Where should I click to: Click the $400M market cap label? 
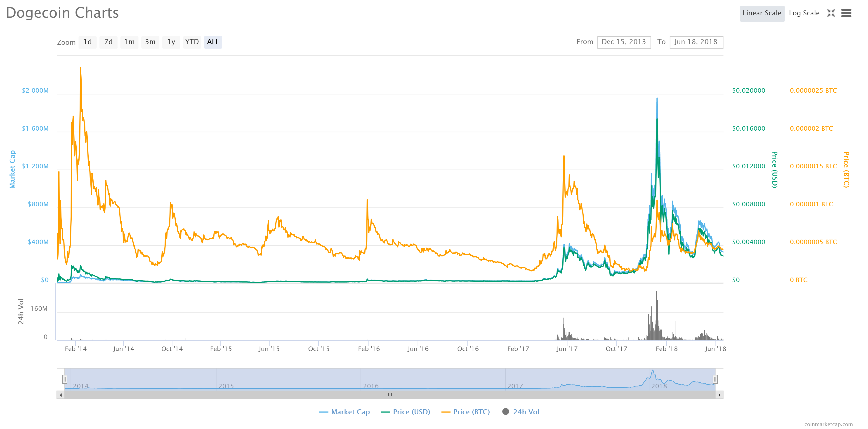(x=38, y=242)
